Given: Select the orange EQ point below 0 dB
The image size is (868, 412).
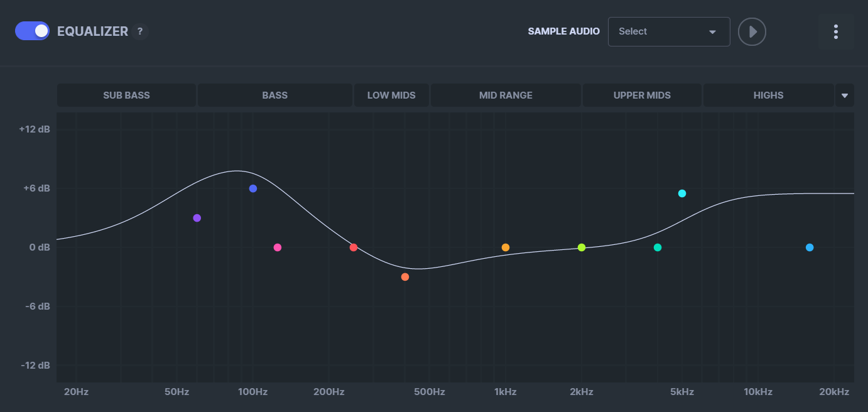Looking at the screenshot, I should point(405,277).
